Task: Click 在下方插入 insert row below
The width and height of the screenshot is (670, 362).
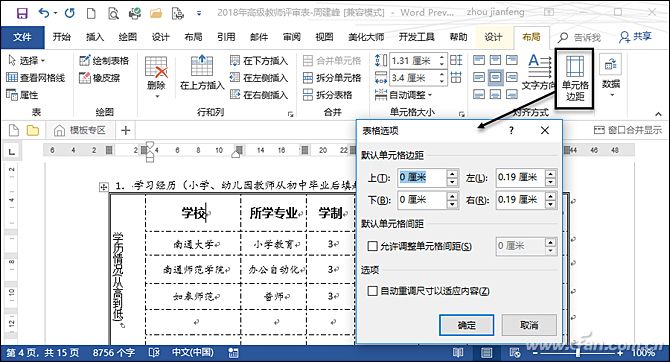Action: [x=259, y=60]
